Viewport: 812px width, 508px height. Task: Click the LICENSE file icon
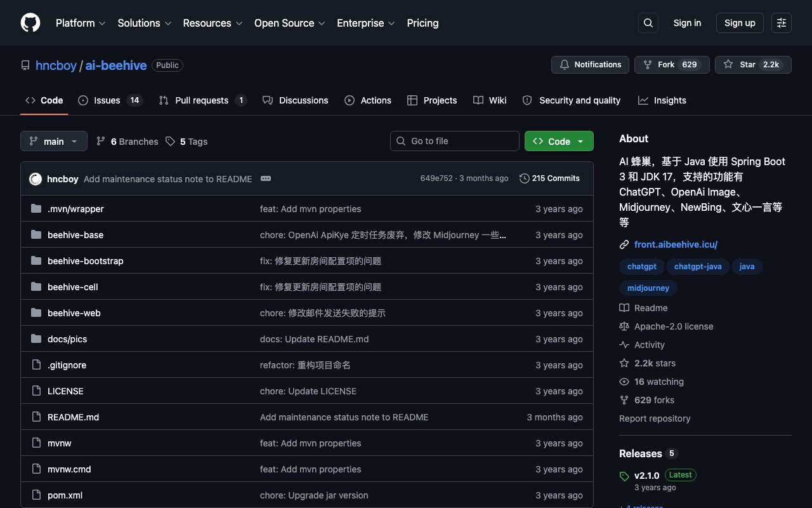coord(36,391)
